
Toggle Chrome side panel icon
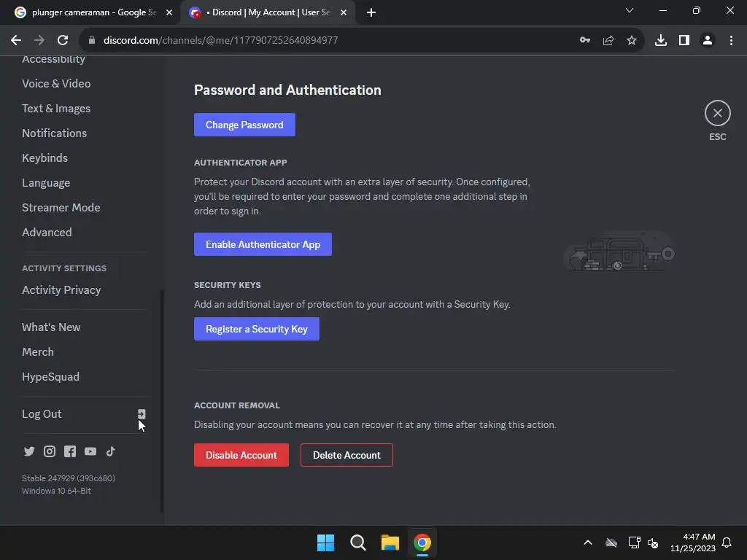(x=684, y=41)
